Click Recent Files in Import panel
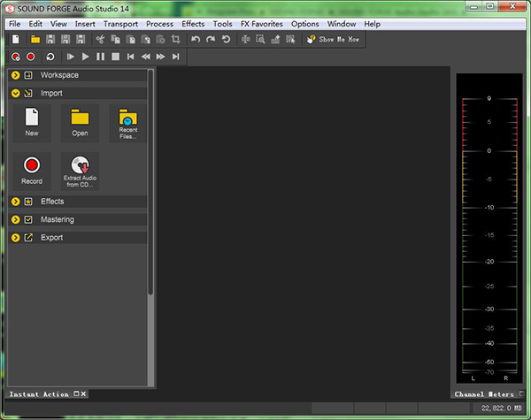The width and height of the screenshot is (531, 420). coord(128,123)
